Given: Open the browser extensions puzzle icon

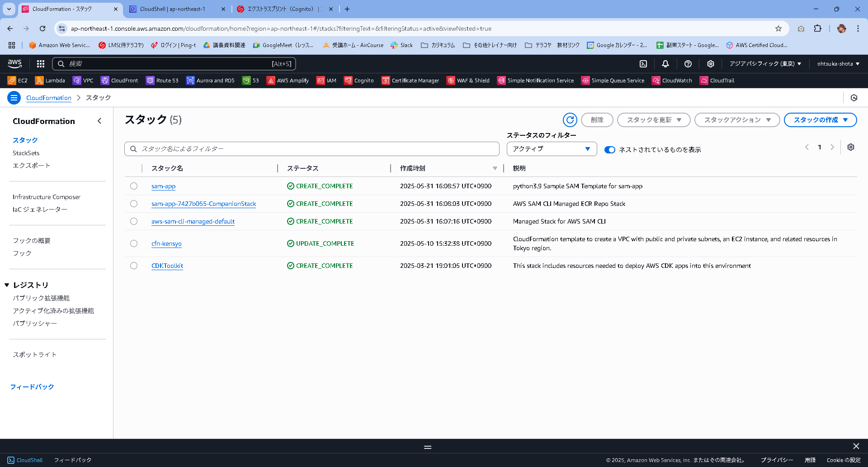Looking at the screenshot, I should pyautogui.click(x=818, y=29).
